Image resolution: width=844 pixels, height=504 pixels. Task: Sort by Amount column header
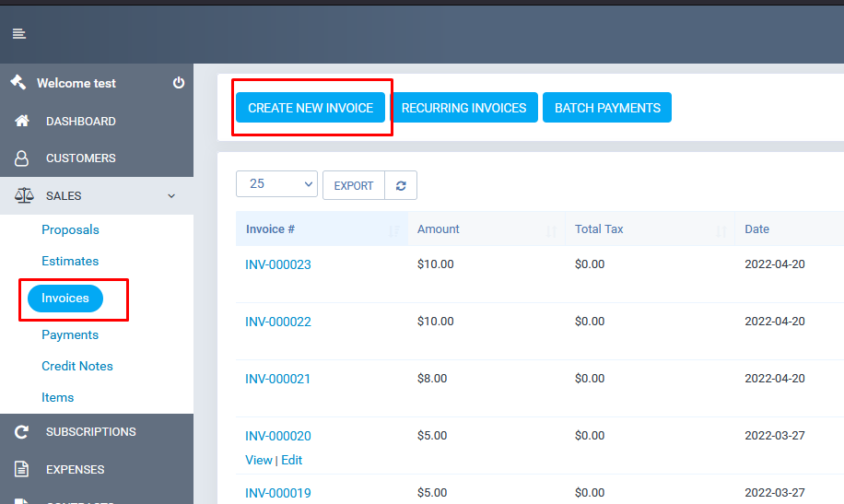point(439,229)
